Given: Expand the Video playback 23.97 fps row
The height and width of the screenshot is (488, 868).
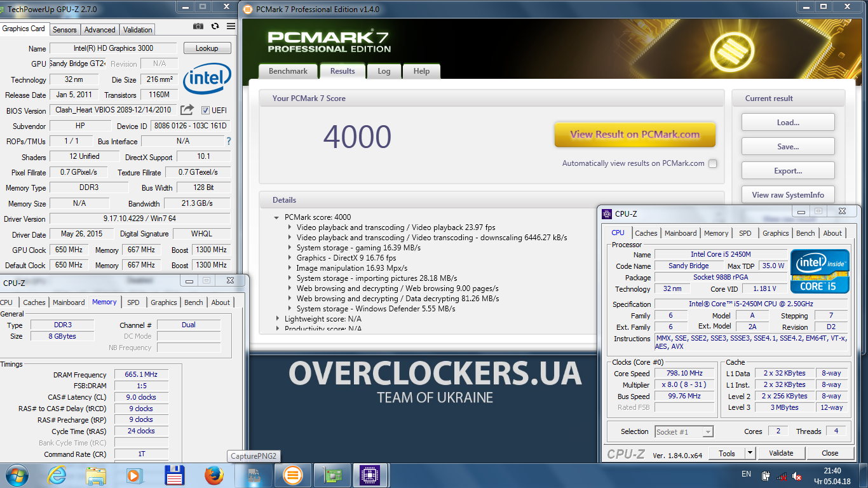Looking at the screenshot, I should pyautogui.click(x=290, y=227).
